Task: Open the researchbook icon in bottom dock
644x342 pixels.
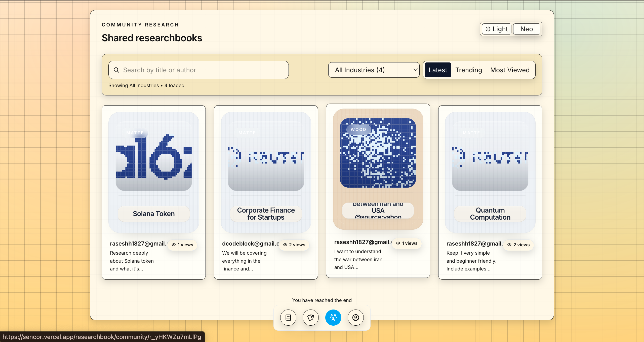Action: click(288, 318)
